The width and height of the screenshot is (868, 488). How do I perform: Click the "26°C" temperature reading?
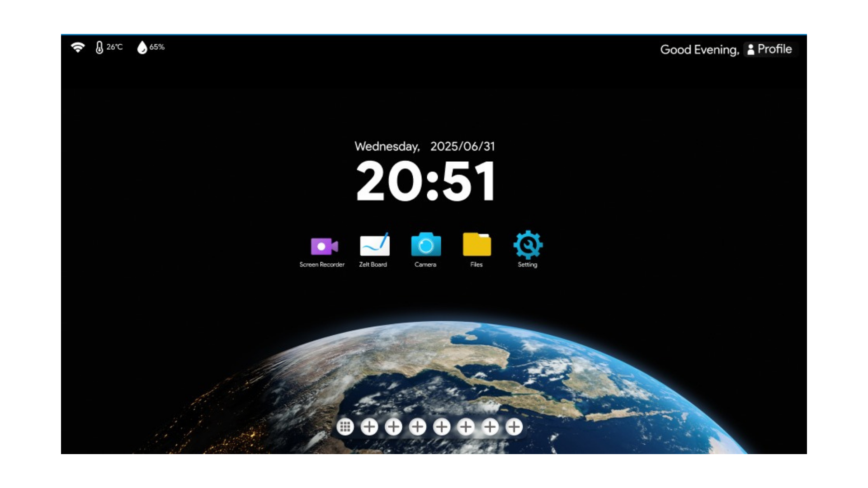pos(114,47)
